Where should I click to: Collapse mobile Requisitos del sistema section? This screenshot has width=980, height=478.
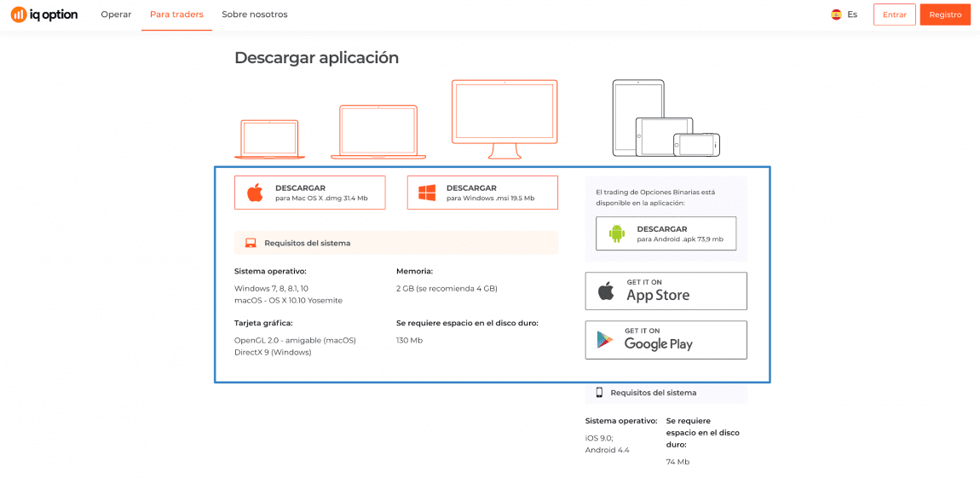(666, 393)
